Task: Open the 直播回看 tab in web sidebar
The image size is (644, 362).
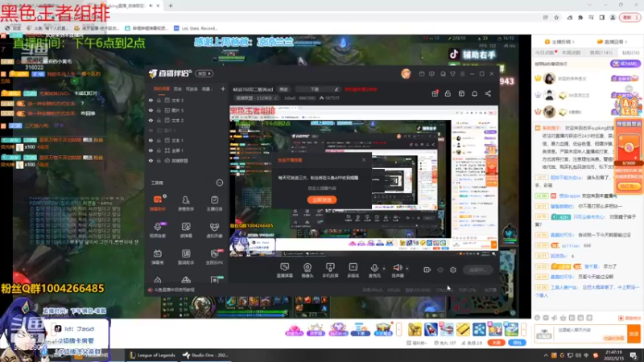Action: tap(612, 42)
